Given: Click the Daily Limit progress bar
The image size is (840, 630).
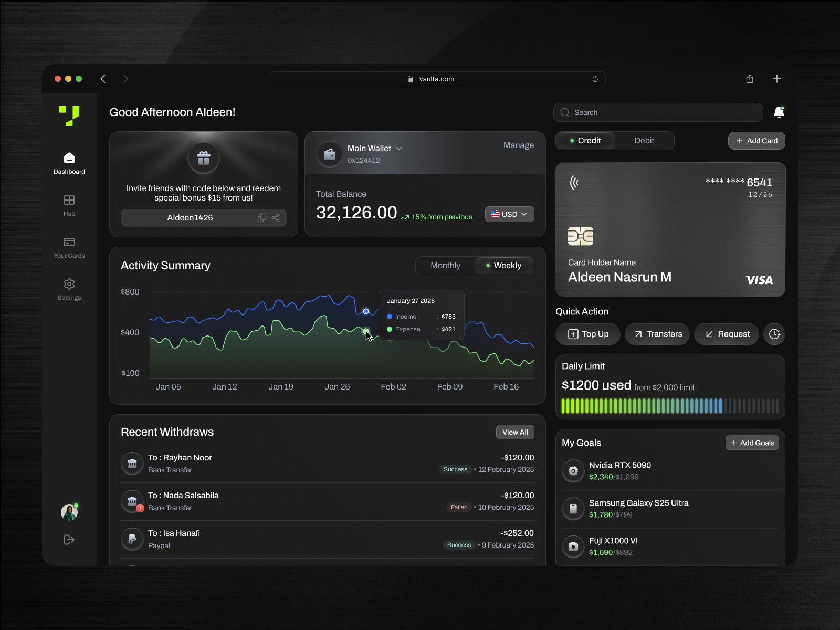Looking at the screenshot, I should pos(670,406).
